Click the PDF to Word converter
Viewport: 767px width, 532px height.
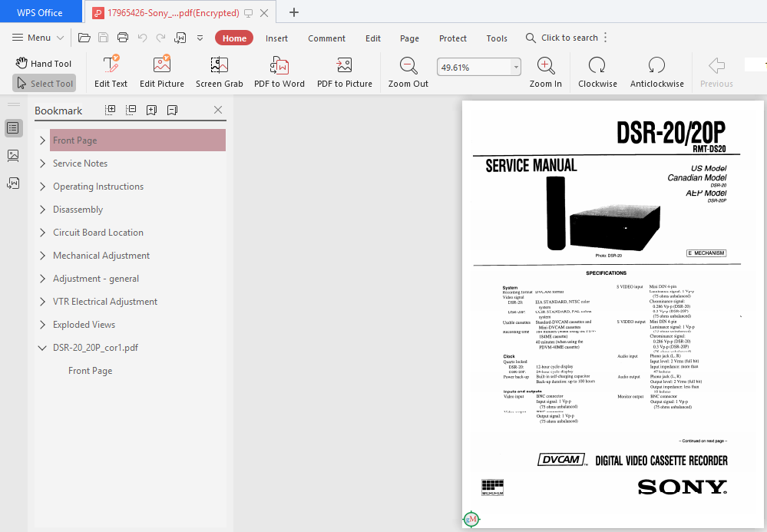coord(279,71)
